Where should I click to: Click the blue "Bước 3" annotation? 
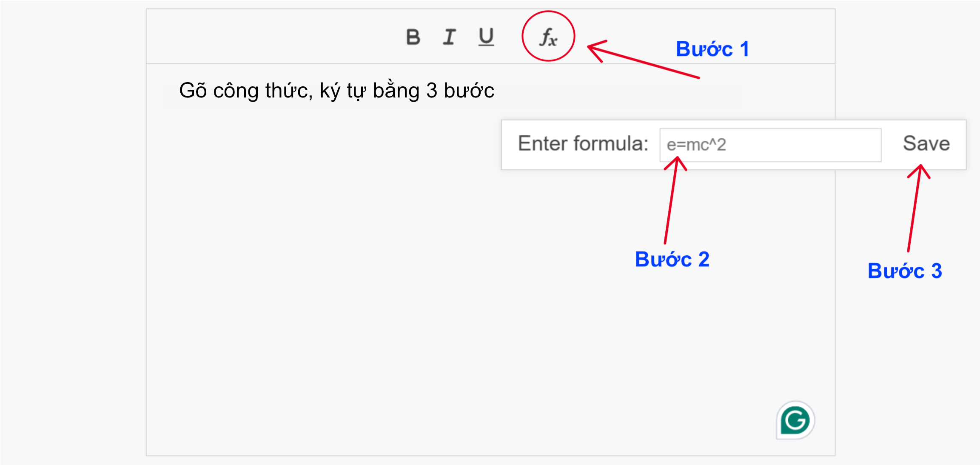point(905,271)
